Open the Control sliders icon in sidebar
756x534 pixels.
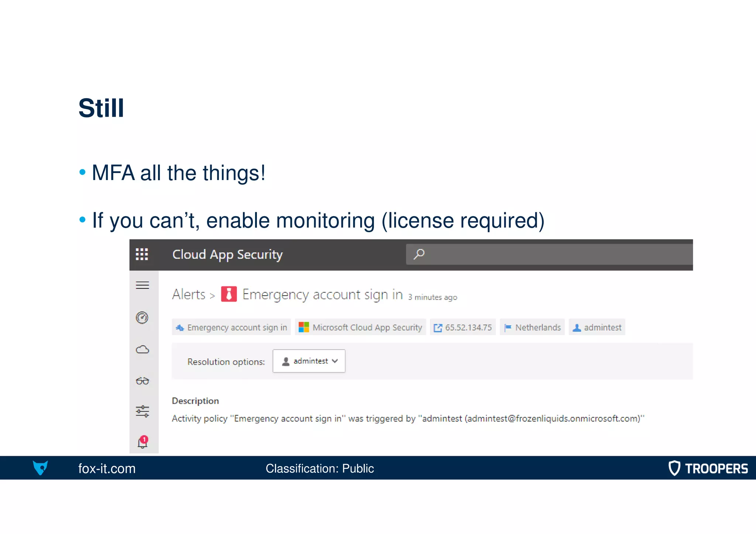142,411
